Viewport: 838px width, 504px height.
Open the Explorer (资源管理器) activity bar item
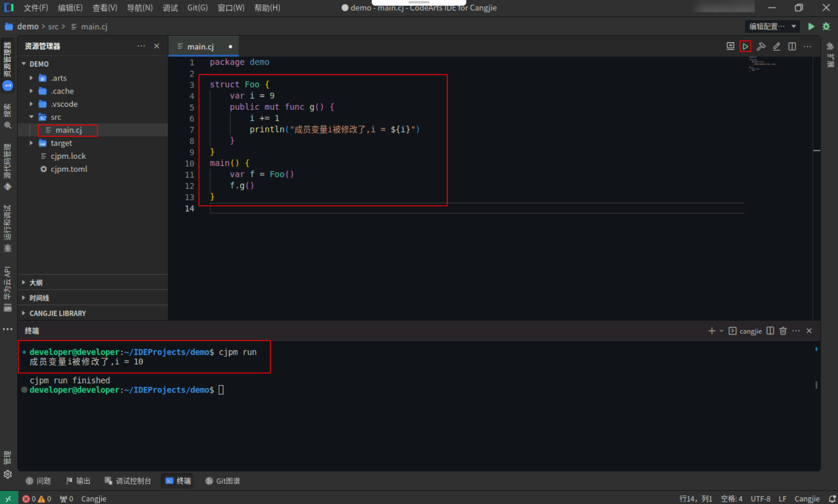click(7, 65)
